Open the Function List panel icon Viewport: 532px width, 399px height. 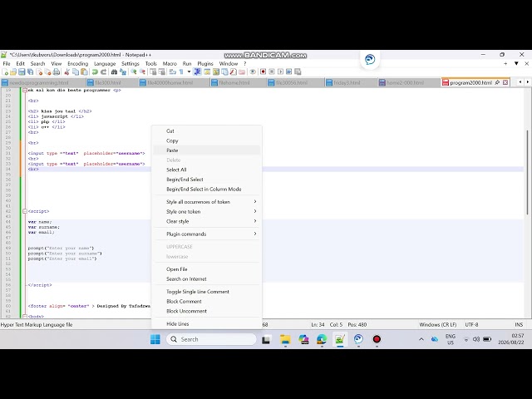click(233, 72)
